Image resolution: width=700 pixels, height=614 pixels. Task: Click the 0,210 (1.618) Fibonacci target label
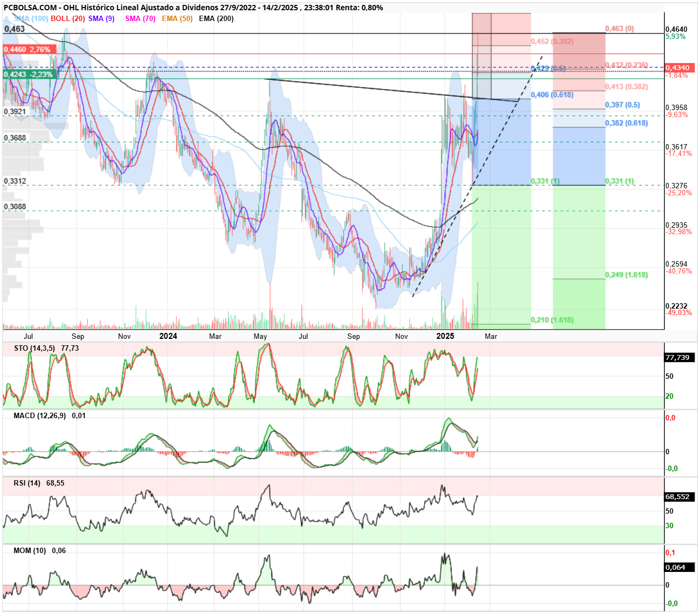tap(552, 320)
